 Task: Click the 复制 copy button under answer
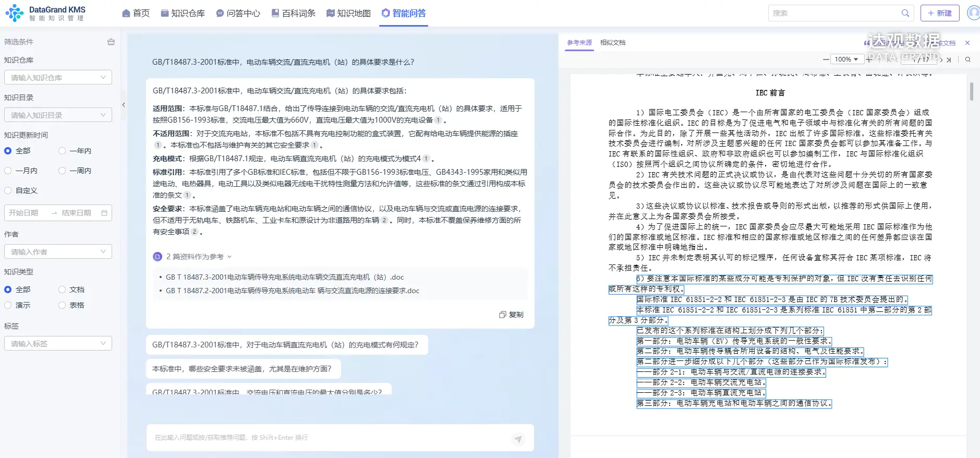511,315
